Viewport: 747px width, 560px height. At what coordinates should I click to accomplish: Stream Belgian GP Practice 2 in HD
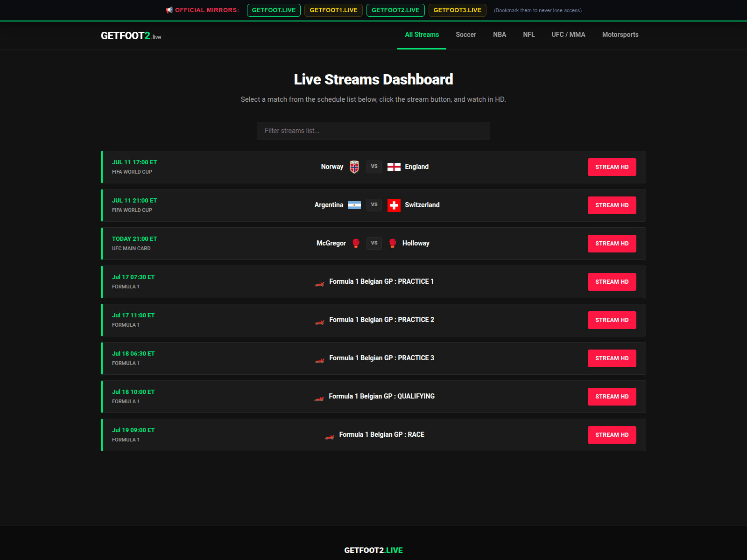[x=612, y=320]
